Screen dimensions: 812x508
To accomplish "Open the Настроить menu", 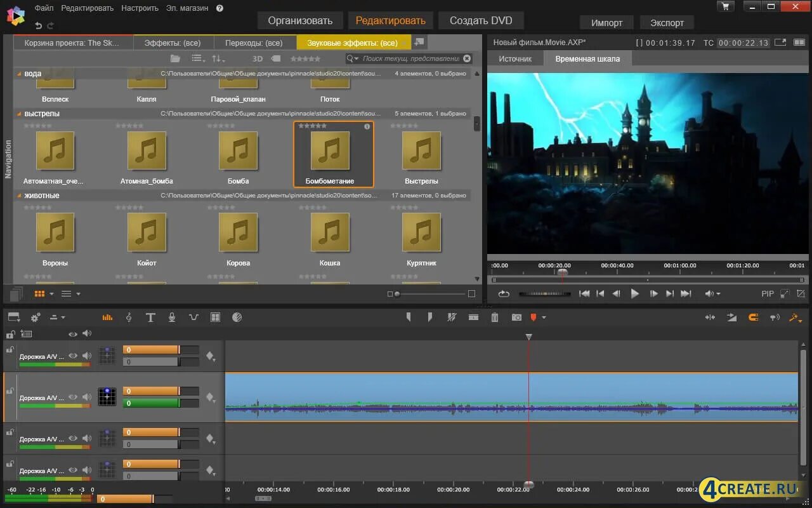I will (x=140, y=8).
